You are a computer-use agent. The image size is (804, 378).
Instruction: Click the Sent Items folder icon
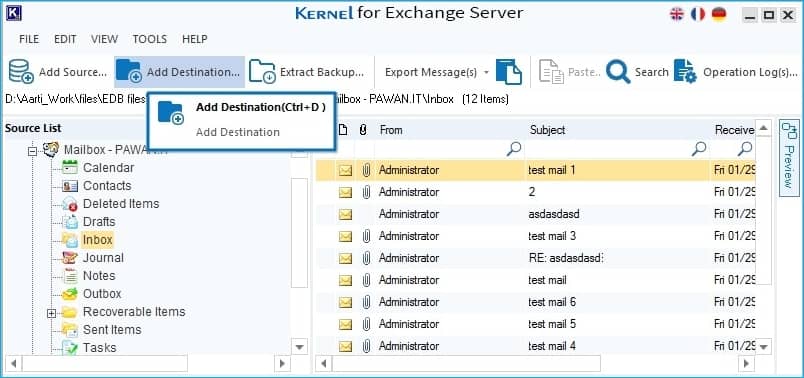click(70, 329)
